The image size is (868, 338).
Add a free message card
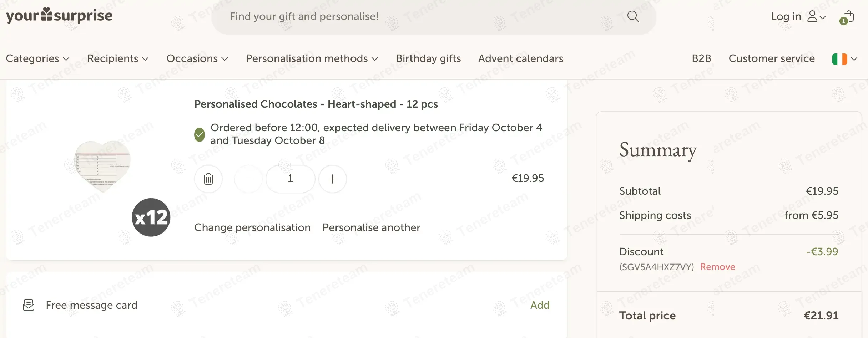coord(540,305)
